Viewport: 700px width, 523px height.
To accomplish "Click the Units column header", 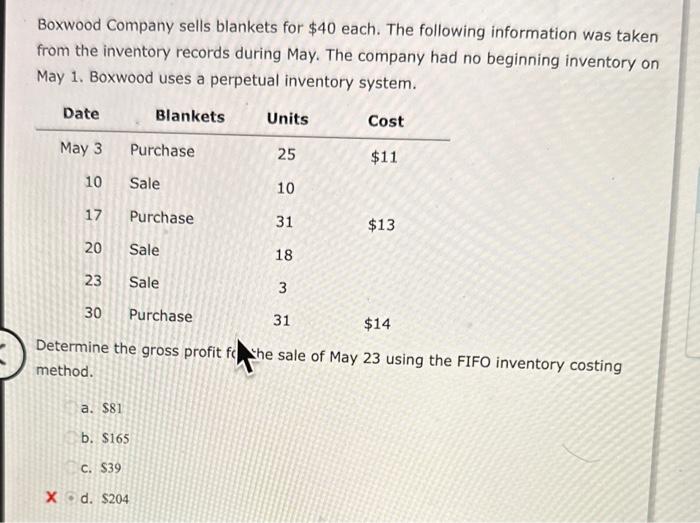I will coord(287,119).
